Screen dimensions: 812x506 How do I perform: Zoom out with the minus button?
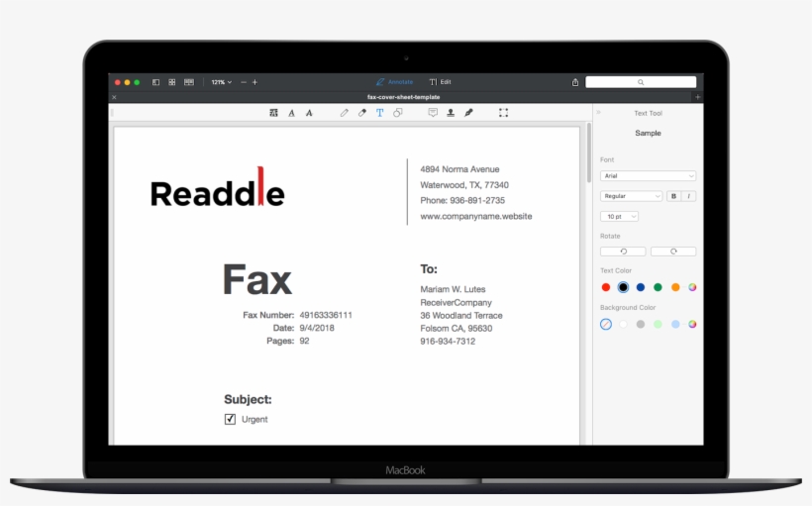pyautogui.click(x=244, y=82)
